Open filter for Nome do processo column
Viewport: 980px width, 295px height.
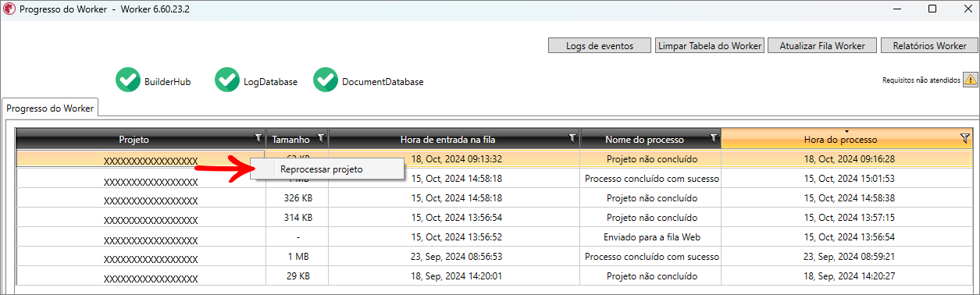click(x=713, y=137)
